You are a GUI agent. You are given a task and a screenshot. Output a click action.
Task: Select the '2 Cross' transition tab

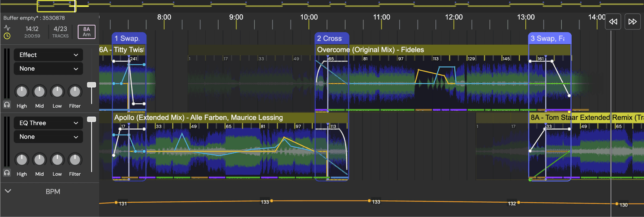(331, 39)
